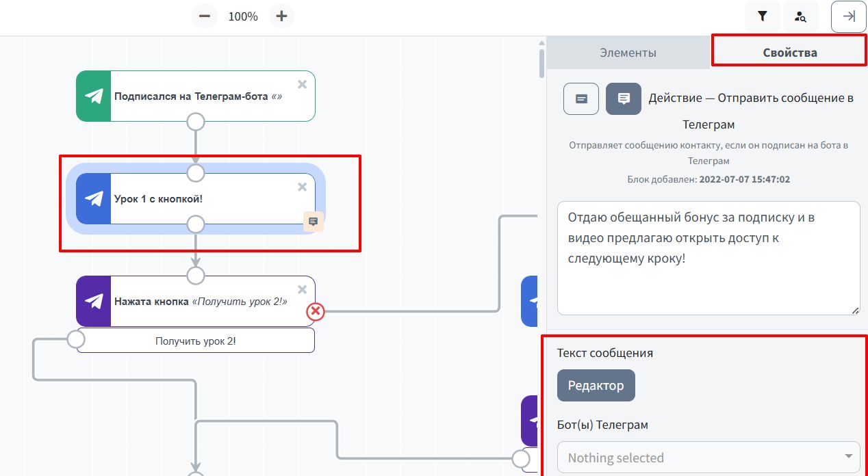Remove the Нажата кнопка block
This screenshot has width=868, height=476.
pyautogui.click(x=302, y=289)
